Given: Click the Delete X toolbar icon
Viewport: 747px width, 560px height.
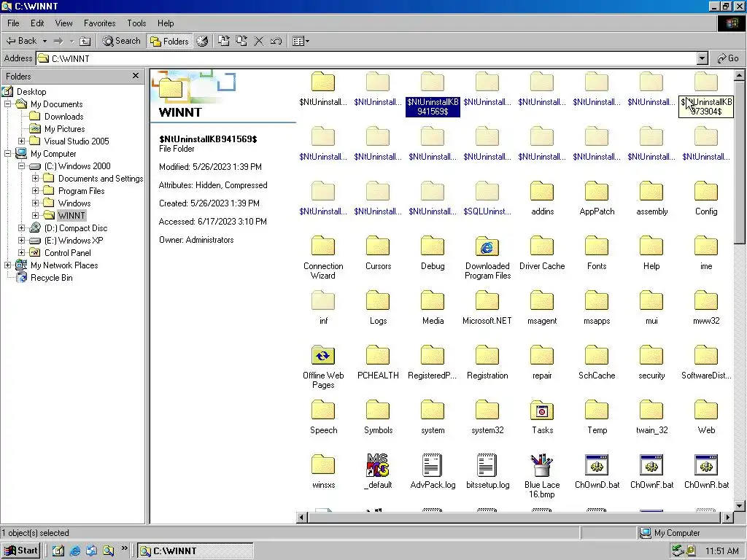Looking at the screenshot, I should coord(259,41).
